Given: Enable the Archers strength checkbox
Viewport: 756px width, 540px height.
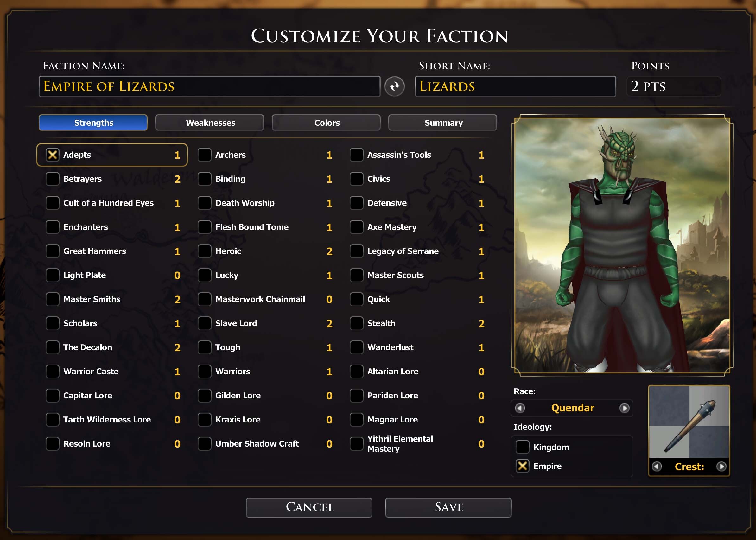Looking at the screenshot, I should click(205, 155).
